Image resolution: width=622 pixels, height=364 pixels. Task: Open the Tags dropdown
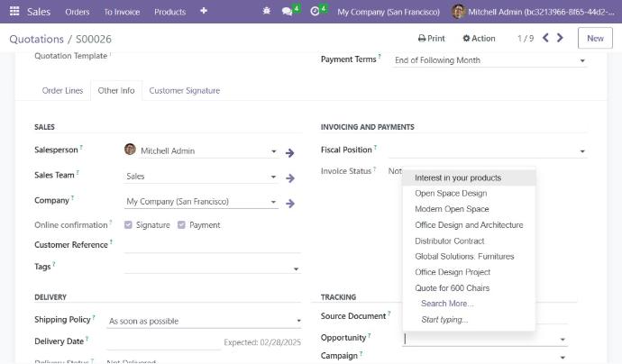[x=296, y=268]
